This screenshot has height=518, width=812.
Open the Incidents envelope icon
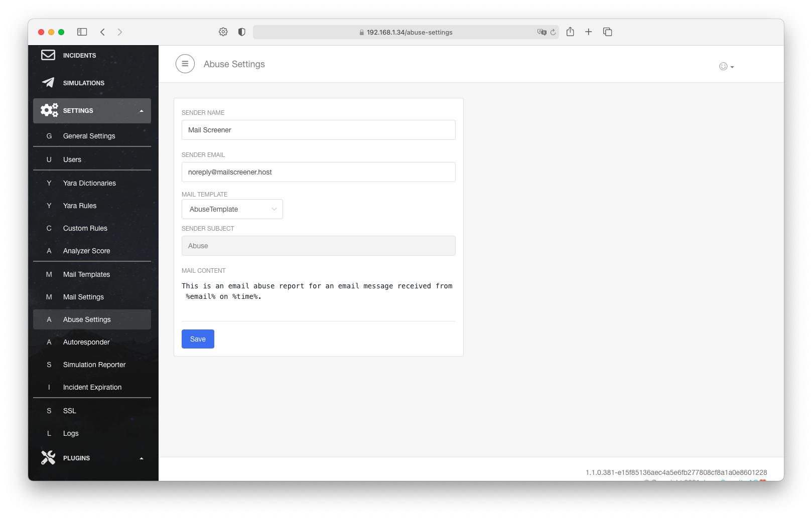pos(48,55)
